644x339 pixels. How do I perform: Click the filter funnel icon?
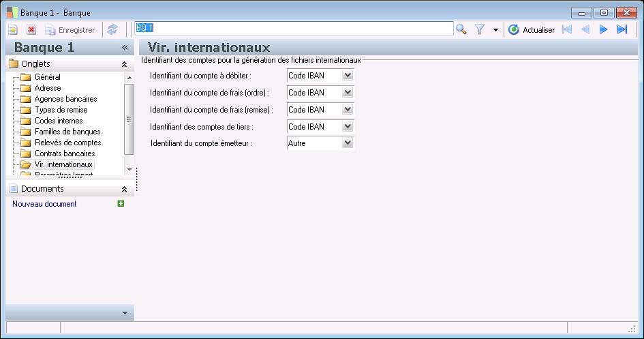pos(479,29)
